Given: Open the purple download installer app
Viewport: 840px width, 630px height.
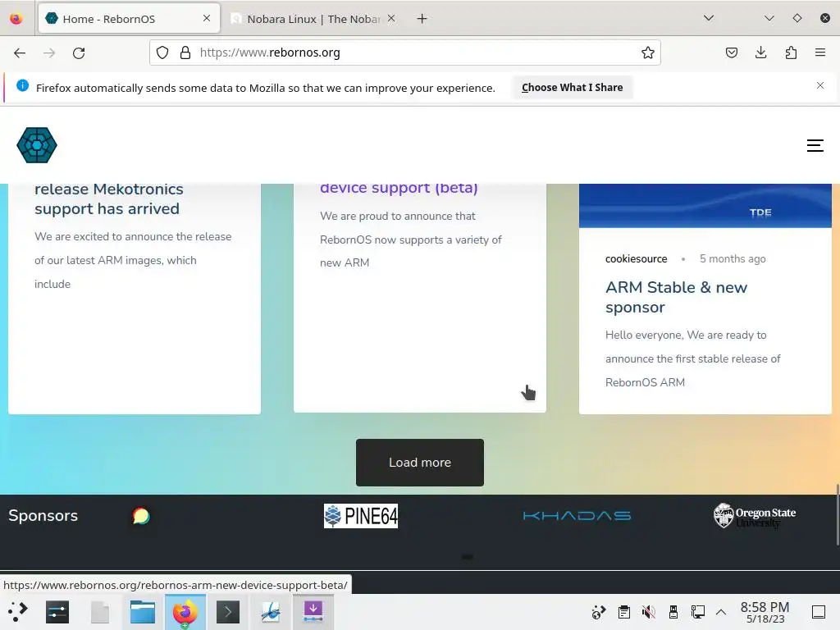Looking at the screenshot, I should pyautogui.click(x=313, y=612).
